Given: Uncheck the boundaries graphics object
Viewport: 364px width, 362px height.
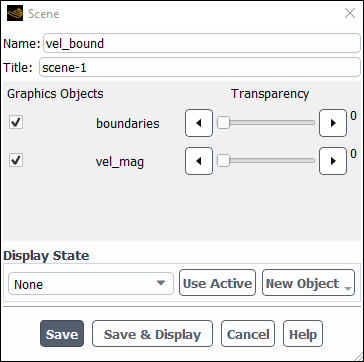Looking at the screenshot, I should 16,123.
